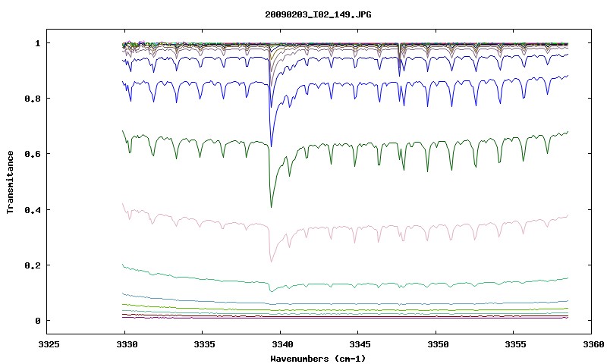Click the y-axis tick label 0.4

tap(32, 209)
